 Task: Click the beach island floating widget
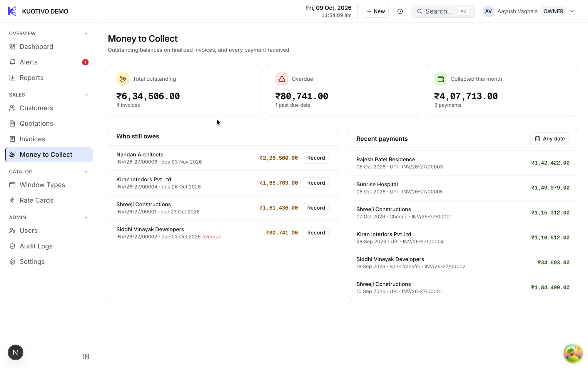[x=573, y=353]
